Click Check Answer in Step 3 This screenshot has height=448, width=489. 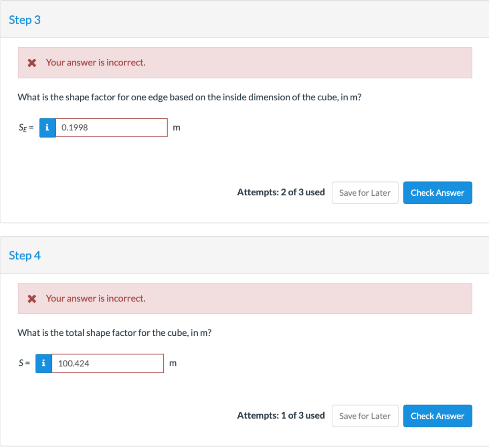437,193
